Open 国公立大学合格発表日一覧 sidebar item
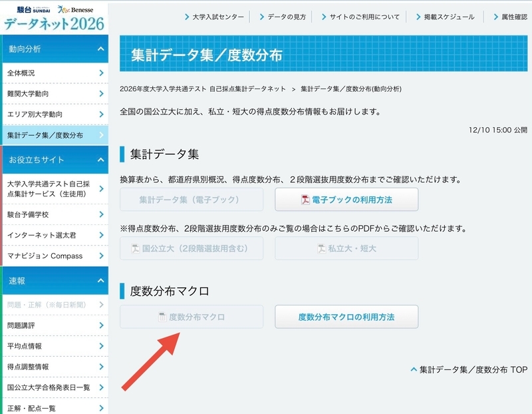 pyautogui.click(x=55, y=387)
